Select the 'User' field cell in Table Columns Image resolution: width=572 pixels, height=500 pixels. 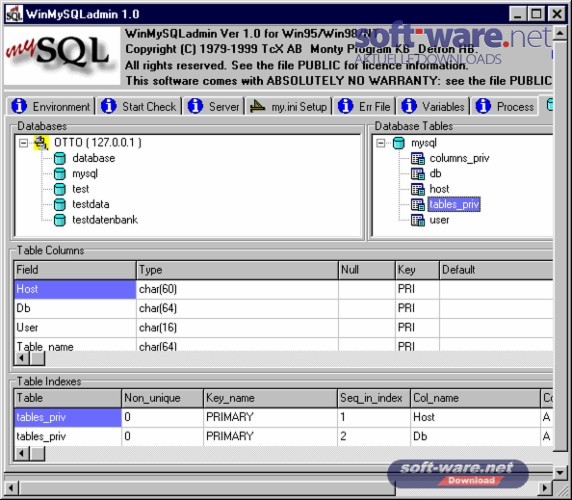point(75,327)
